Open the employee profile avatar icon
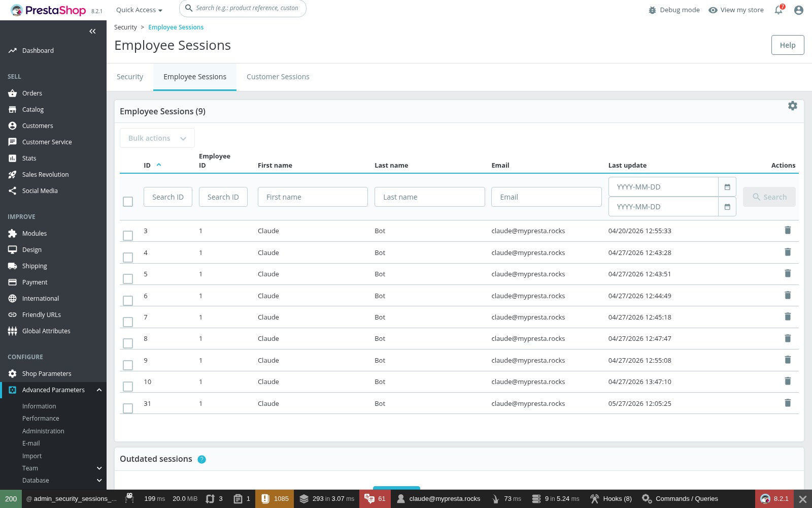 click(799, 10)
